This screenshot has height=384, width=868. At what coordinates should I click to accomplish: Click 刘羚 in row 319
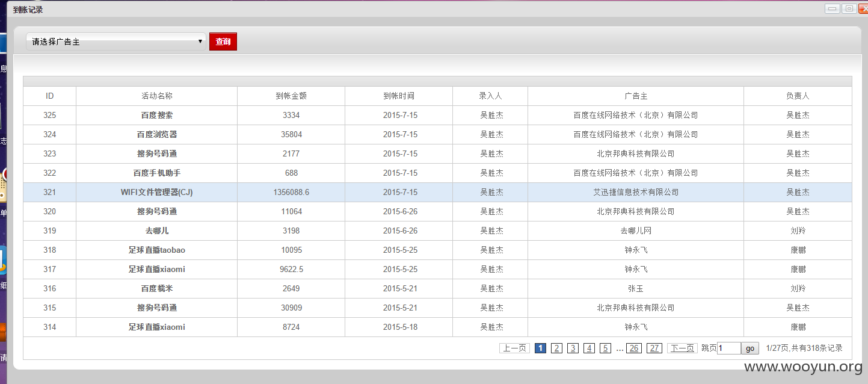[x=798, y=231]
